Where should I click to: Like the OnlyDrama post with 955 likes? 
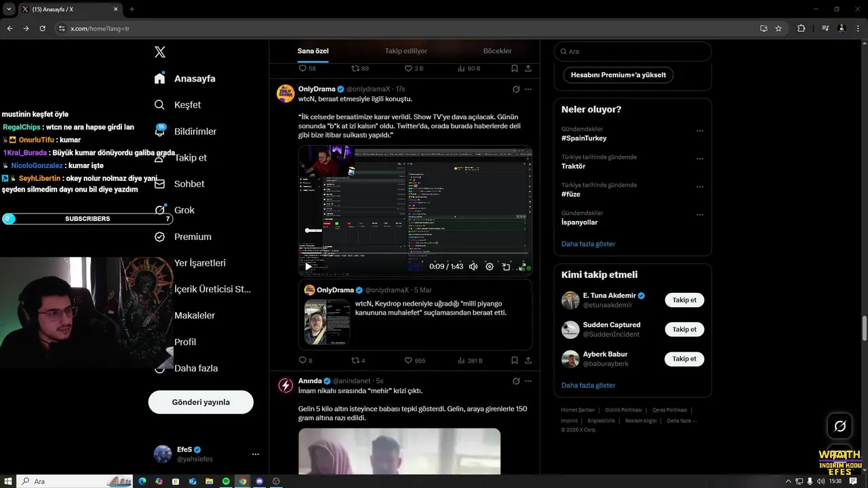pyautogui.click(x=414, y=361)
